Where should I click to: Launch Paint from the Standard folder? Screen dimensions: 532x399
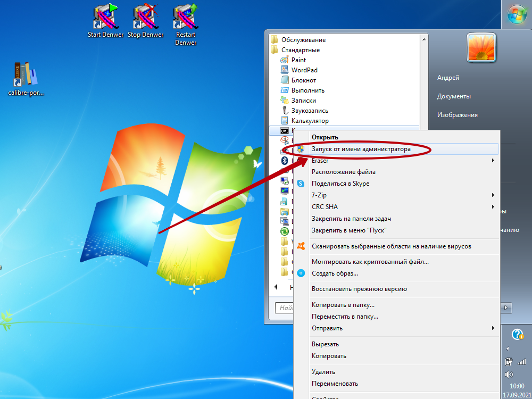pos(298,60)
